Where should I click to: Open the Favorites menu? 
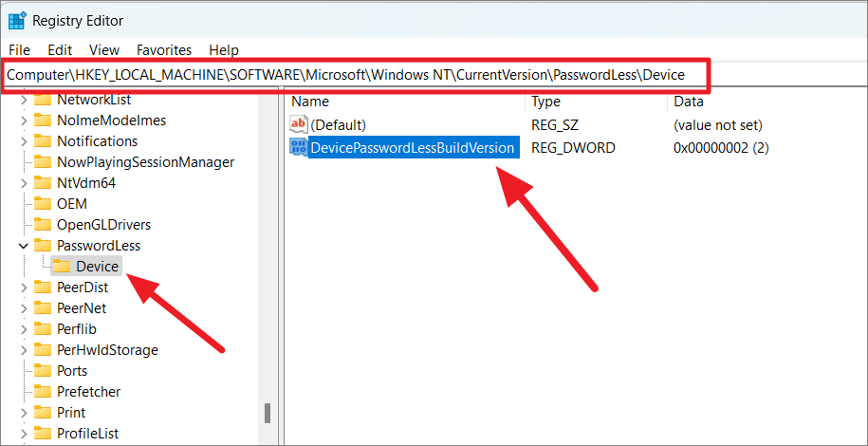(164, 50)
